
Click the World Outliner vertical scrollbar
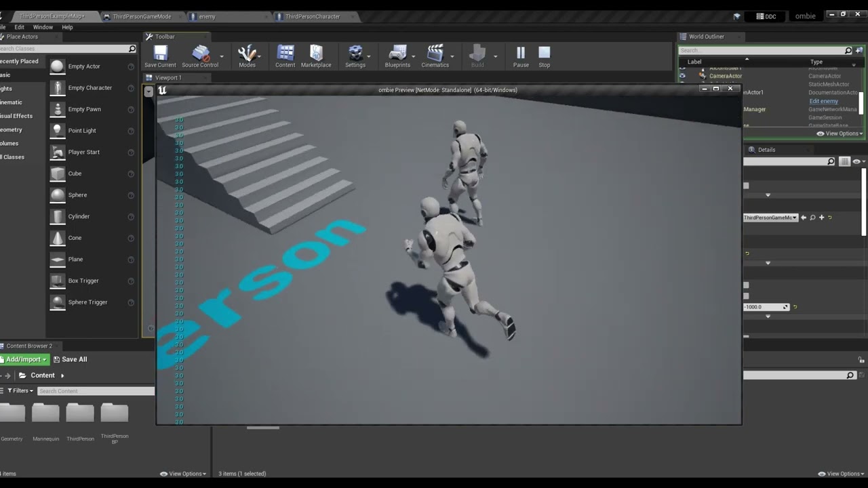point(862,103)
